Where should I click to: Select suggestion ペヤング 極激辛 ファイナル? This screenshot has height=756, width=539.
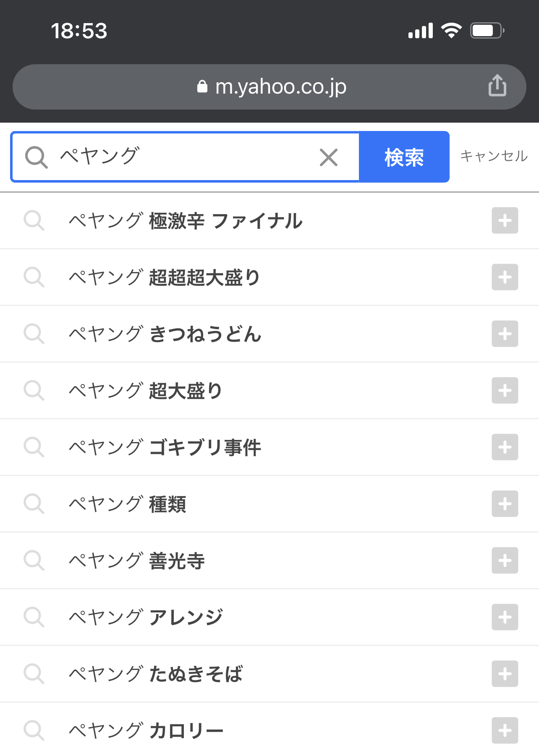point(186,221)
